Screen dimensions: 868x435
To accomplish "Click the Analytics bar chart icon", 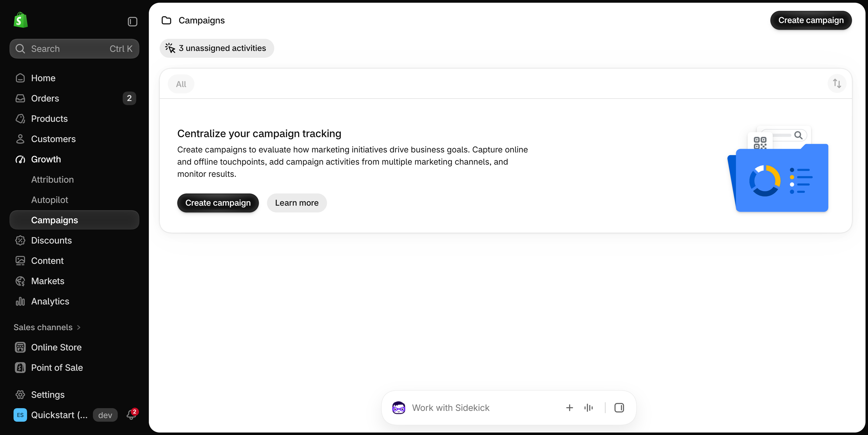I will point(20,301).
